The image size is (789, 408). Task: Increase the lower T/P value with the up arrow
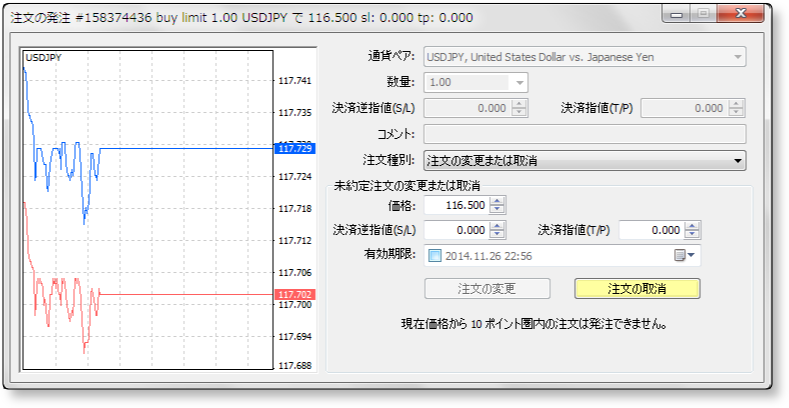(x=692, y=225)
